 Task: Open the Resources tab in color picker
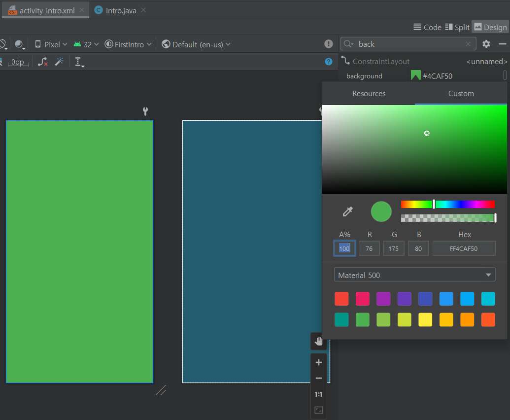369,94
